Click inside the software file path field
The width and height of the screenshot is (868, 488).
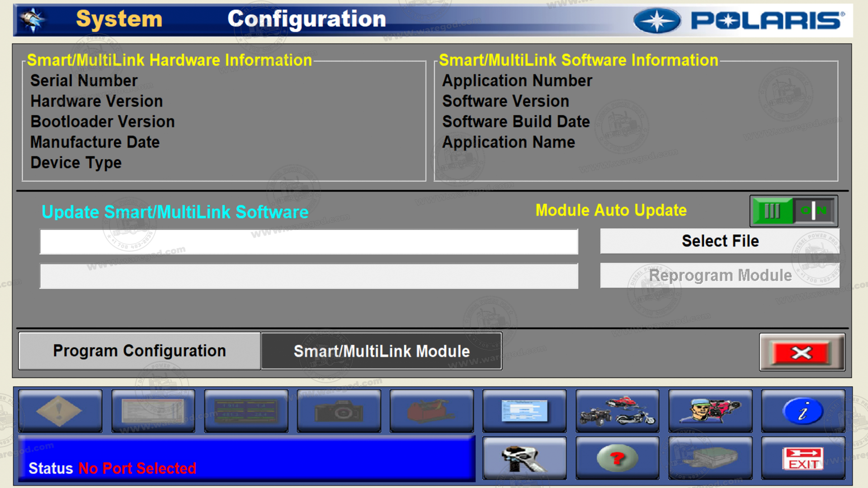(x=309, y=242)
